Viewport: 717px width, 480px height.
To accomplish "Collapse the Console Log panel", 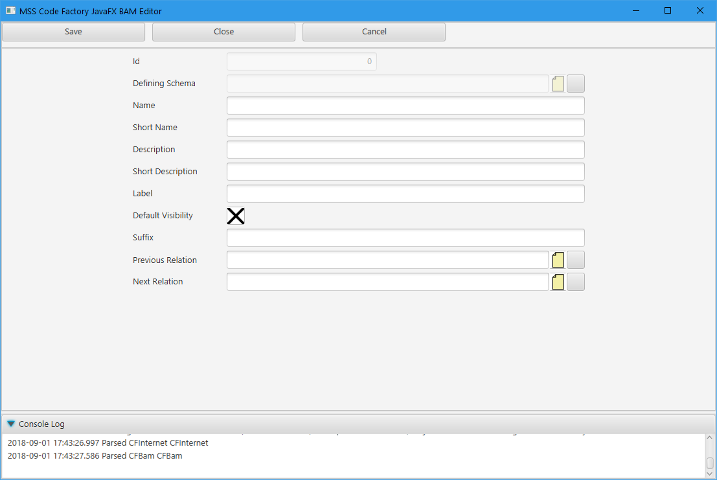I will pyautogui.click(x=11, y=424).
